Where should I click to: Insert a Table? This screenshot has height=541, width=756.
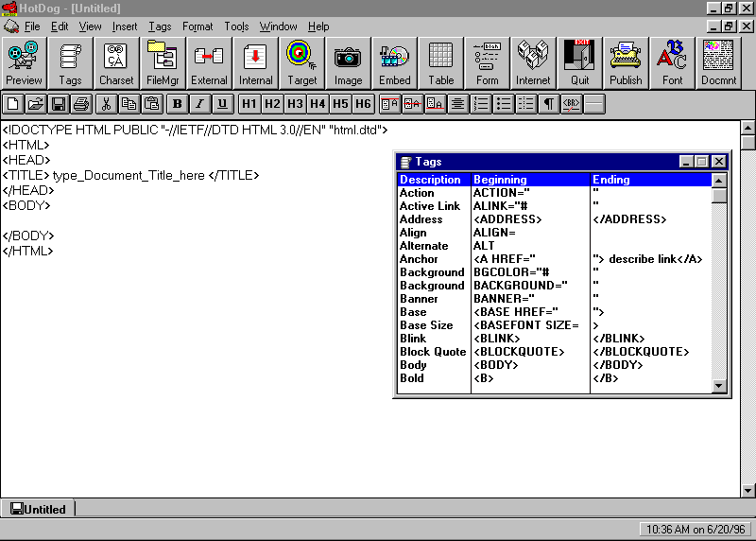click(x=440, y=63)
